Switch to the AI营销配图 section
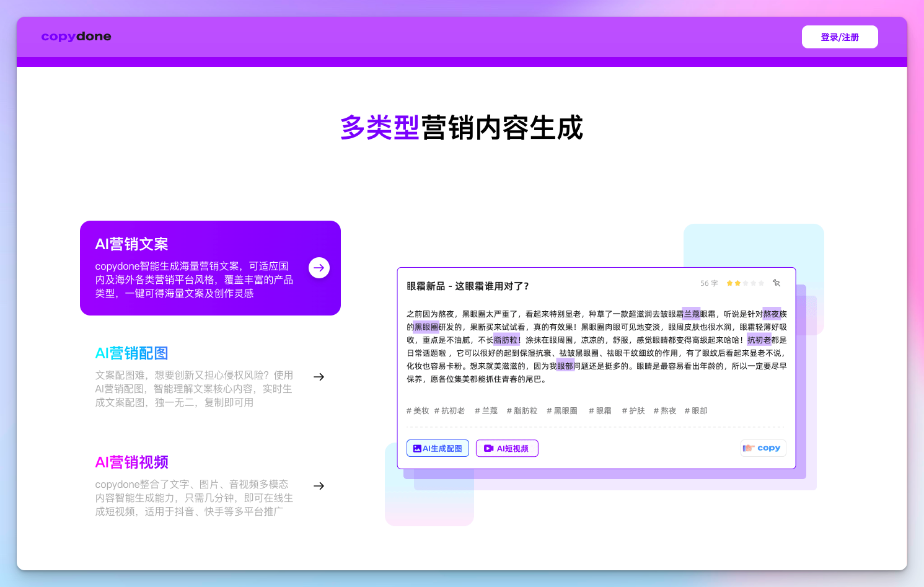 pos(131,353)
